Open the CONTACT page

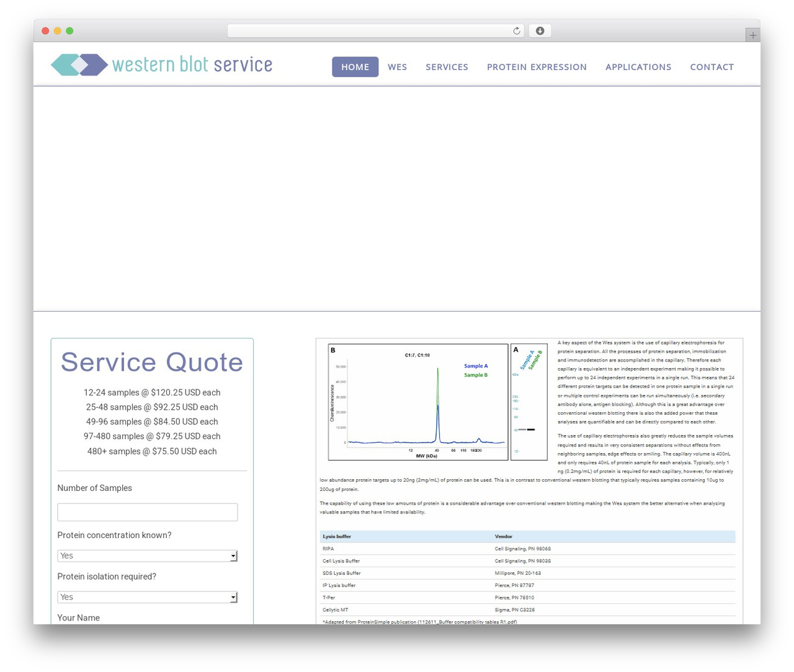(712, 67)
